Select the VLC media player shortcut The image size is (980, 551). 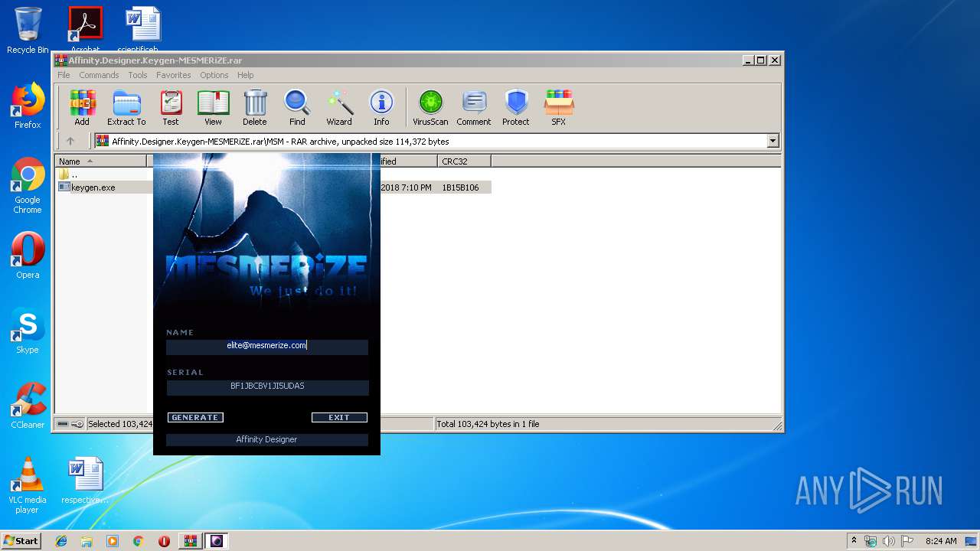tap(28, 486)
